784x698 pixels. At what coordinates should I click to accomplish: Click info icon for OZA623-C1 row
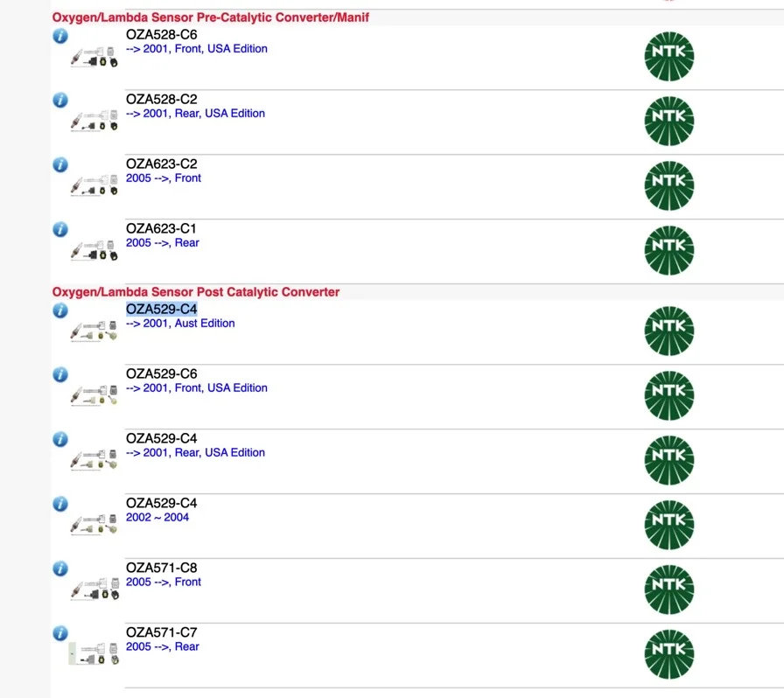pyautogui.click(x=60, y=229)
